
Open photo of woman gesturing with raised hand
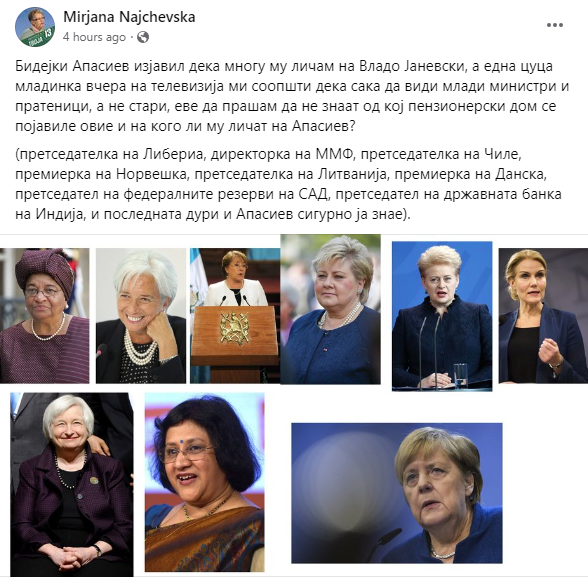(x=543, y=315)
